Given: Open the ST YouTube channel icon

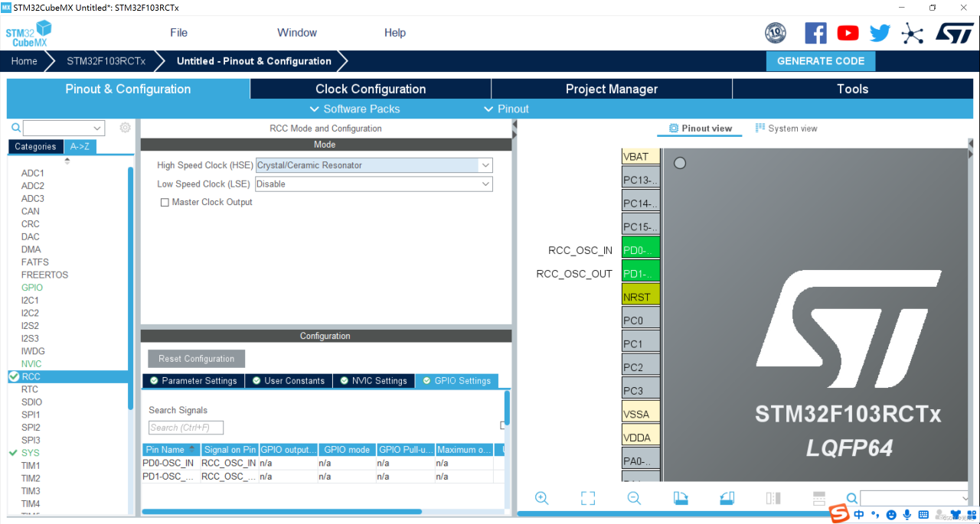Looking at the screenshot, I should [x=848, y=33].
